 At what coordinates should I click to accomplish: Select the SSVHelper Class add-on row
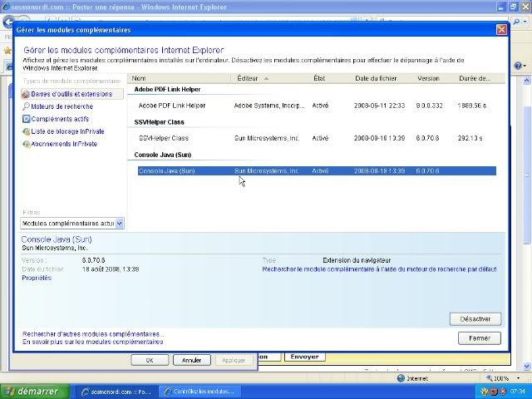[x=317, y=138]
